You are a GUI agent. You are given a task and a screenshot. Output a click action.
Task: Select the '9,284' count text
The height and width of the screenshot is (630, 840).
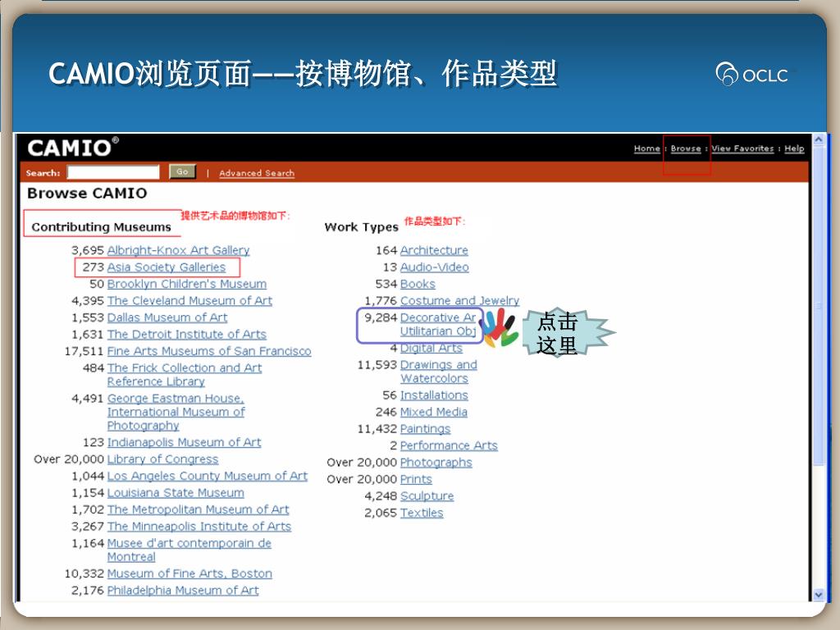click(x=381, y=317)
